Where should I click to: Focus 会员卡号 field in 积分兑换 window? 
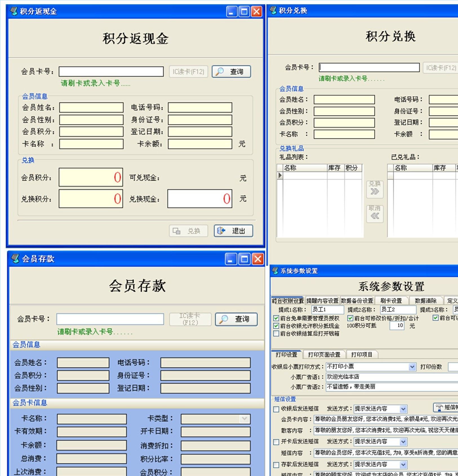(x=369, y=67)
